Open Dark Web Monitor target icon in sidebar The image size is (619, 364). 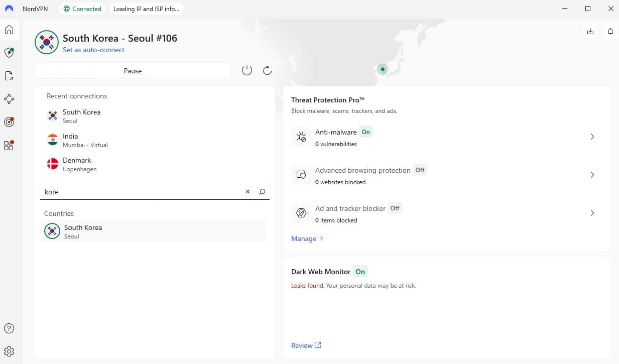coord(9,122)
